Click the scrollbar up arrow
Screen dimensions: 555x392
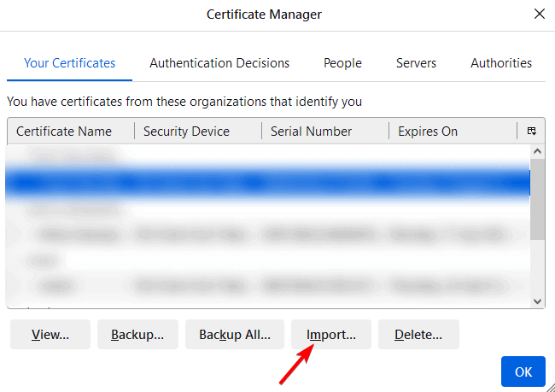click(x=538, y=151)
